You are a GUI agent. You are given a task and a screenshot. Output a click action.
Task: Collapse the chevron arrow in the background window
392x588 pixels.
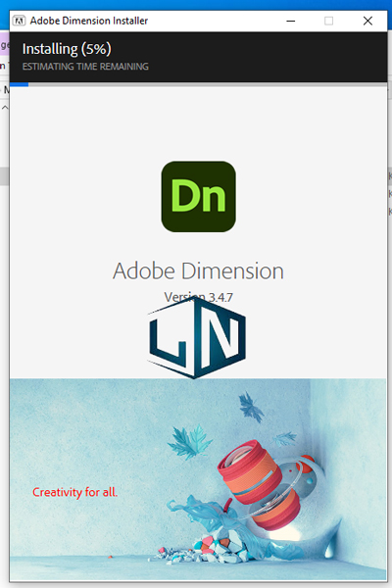click(x=5, y=108)
